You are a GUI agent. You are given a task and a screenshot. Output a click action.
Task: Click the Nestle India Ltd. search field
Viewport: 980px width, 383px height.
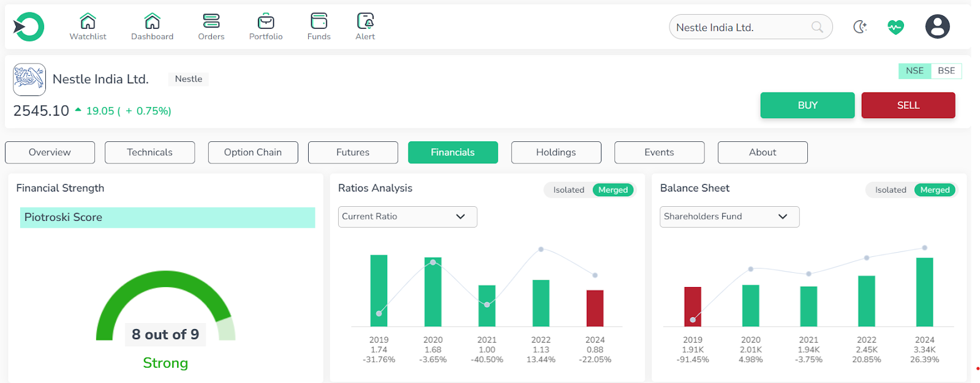[x=741, y=28]
